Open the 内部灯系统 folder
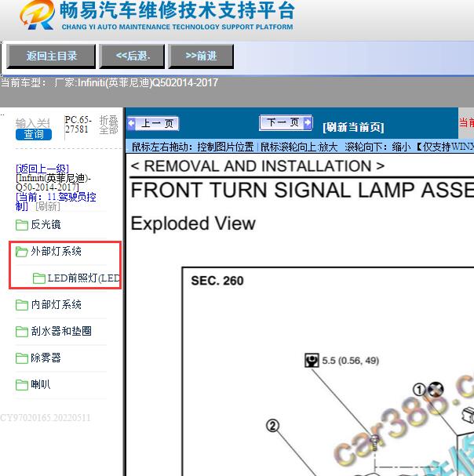474x476 pixels. (56, 304)
